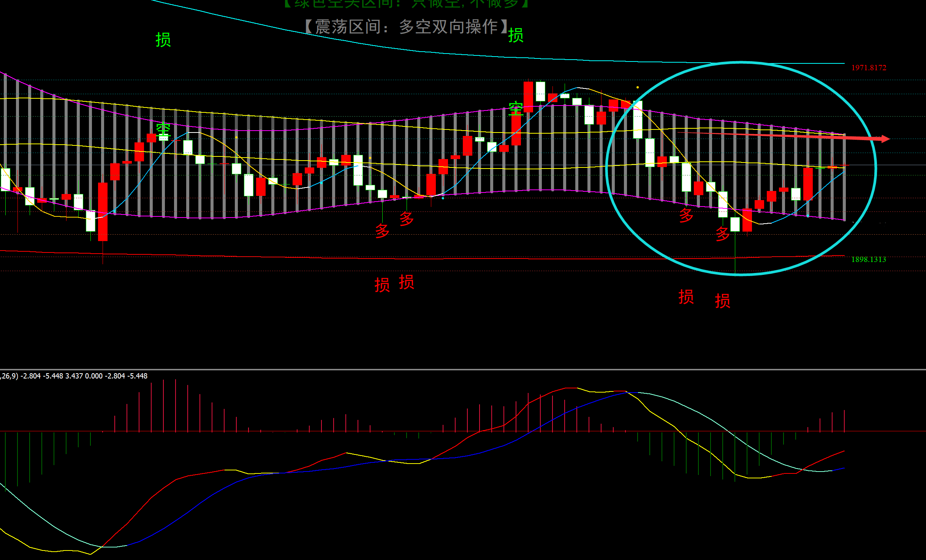Select the right green 空 marker near price peak
The height and width of the screenshot is (560, 926).
516,109
